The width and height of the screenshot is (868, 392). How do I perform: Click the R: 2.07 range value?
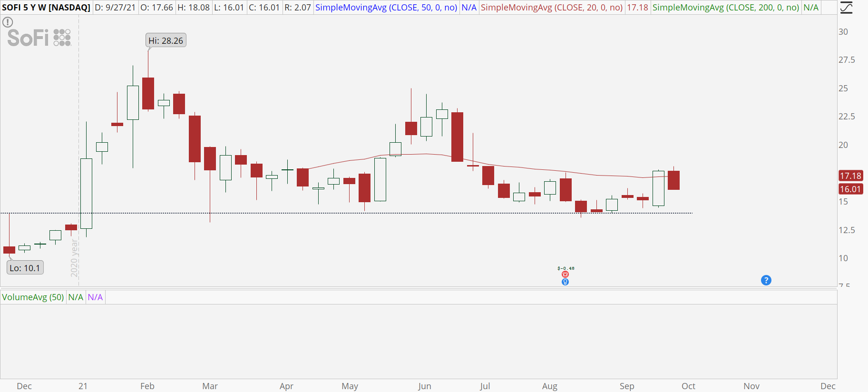298,8
